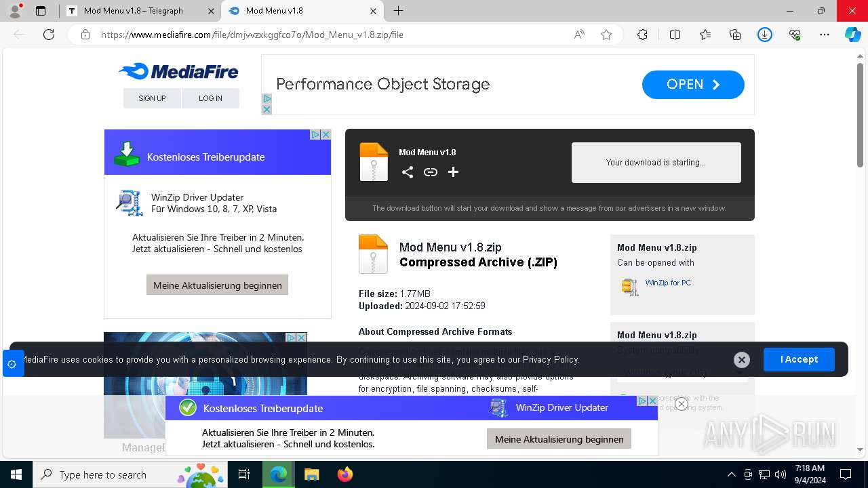Screen dimensions: 868x488
Task: Click the Uploaded 2024-09-02 date text
Action: point(422,306)
